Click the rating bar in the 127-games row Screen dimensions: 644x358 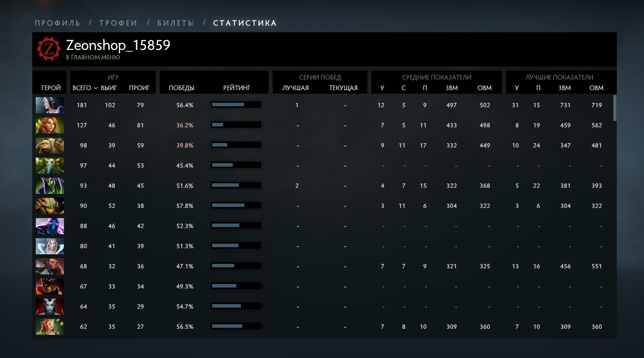[x=236, y=125]
